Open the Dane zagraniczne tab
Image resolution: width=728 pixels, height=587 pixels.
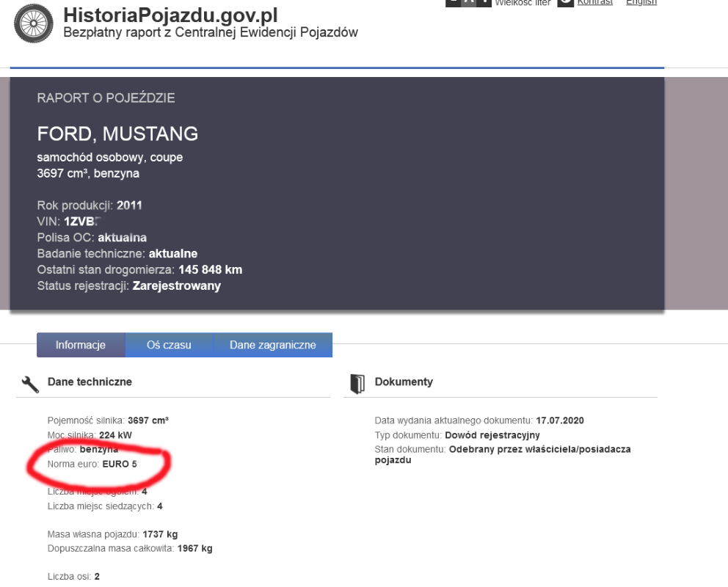point(272,345)
